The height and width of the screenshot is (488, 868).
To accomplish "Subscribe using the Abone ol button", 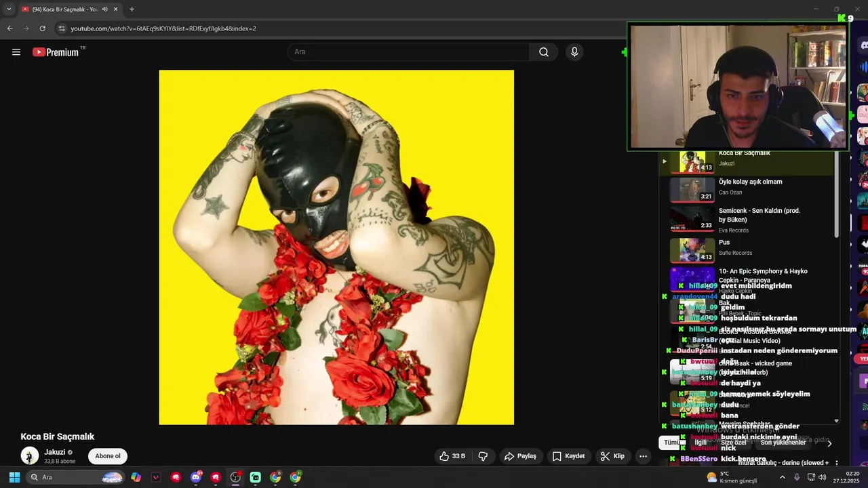I will (108, 456).
